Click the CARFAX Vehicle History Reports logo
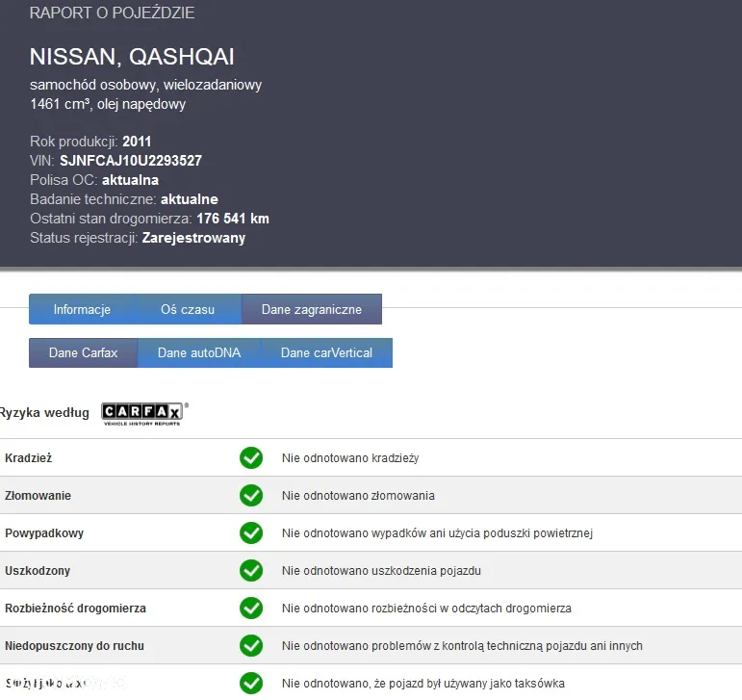Image resolution: width=742 pixels, height=700 pixels. pos(143,414)
